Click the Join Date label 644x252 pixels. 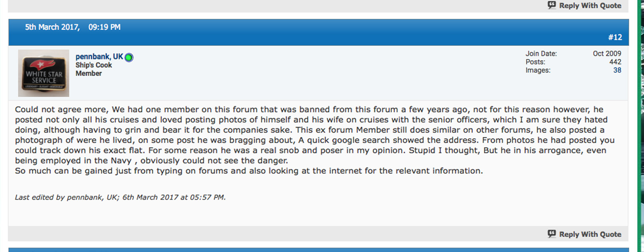[541, 54]
